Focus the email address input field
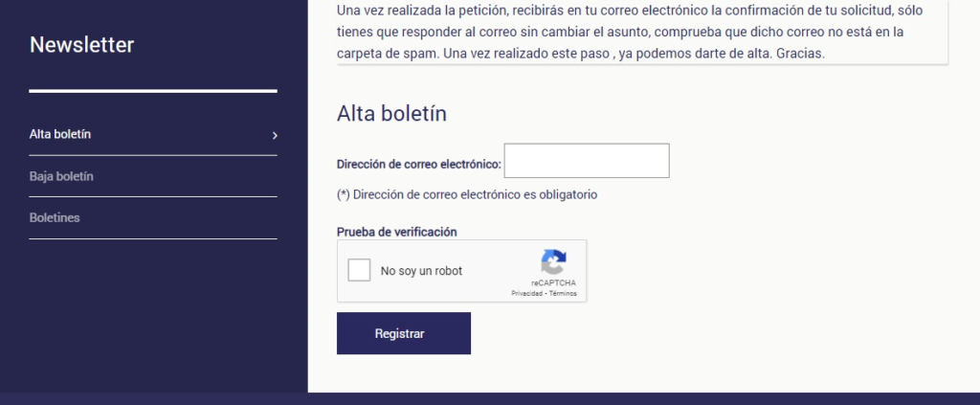980x405 pixels. pyautogui.click(x=586, y=161)
